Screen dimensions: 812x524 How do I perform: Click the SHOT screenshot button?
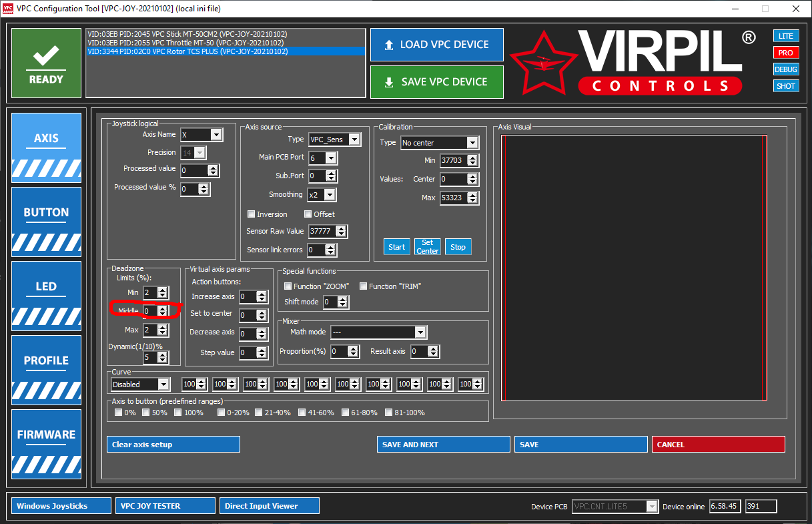coord(785,86)
